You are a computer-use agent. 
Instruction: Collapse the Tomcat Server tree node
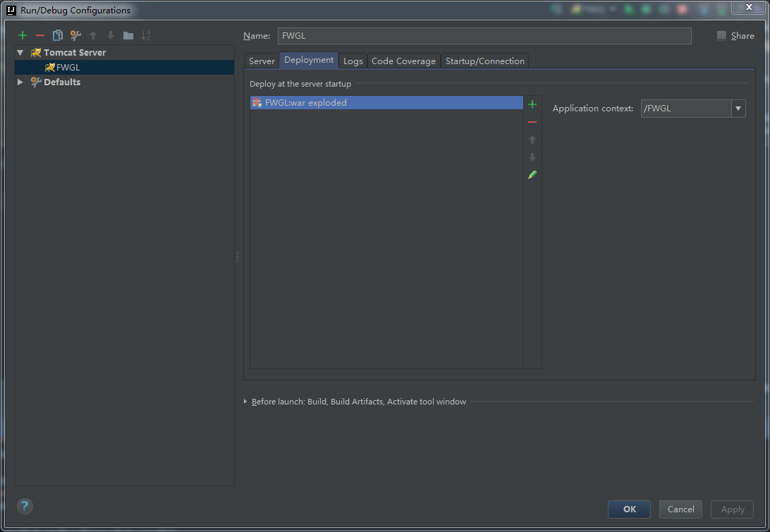[20, 53]
